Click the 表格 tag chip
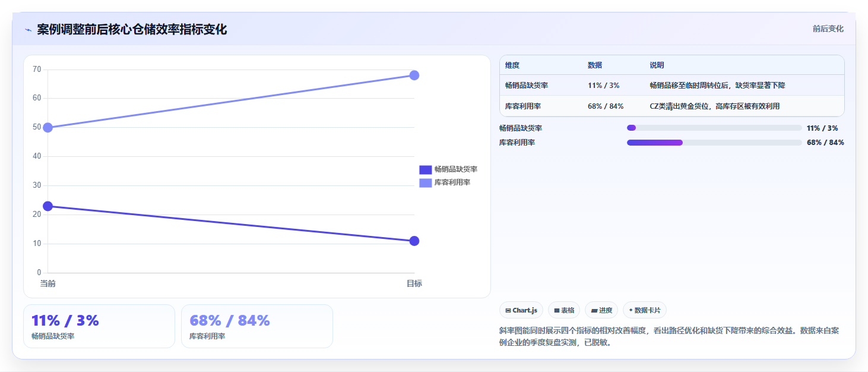 tap(564, 310)
